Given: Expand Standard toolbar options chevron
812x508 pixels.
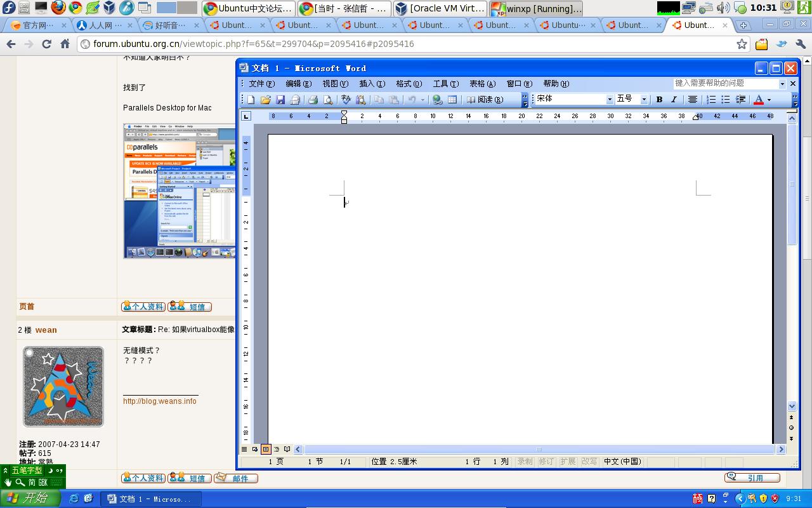Looking at the screenshot, I should tap(525, 100).
